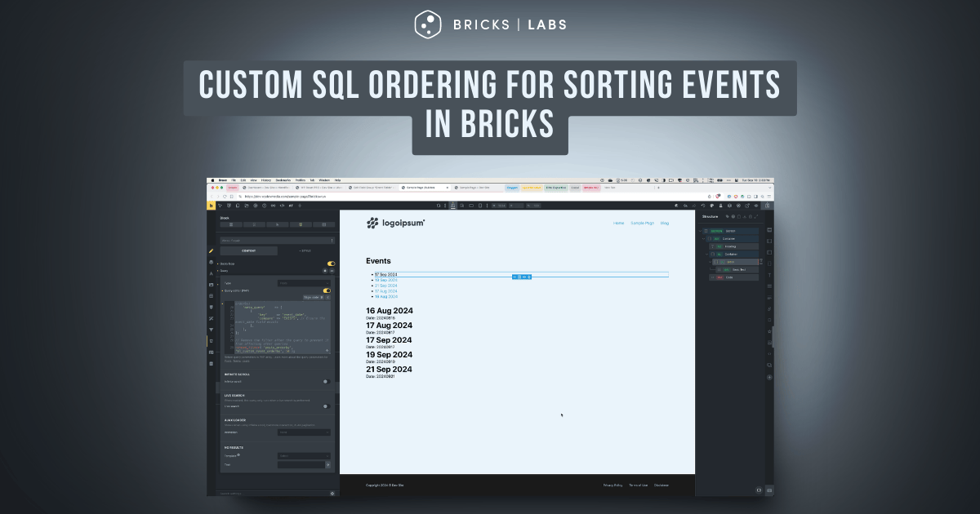Viewport: 980px width, 514px height.
Task: Open the Bookmarks menu in menu bar
Action: tap(283, 179)
